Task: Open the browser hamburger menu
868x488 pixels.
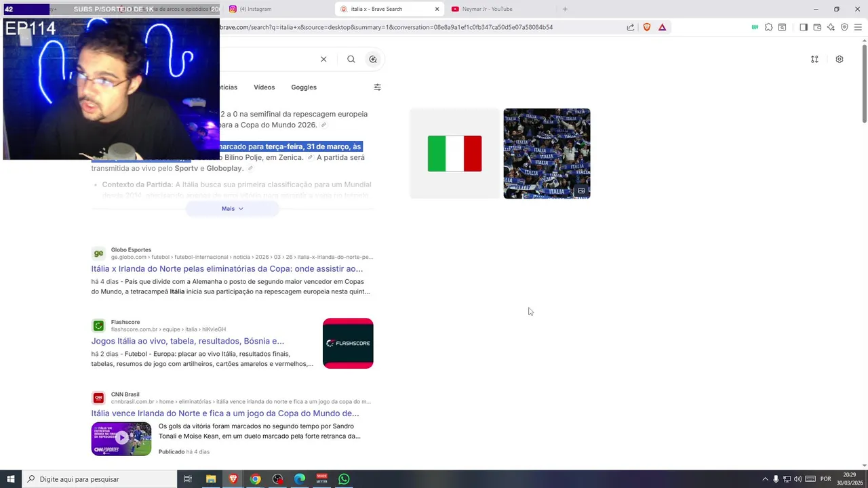Action: click(x=858, y=27)
